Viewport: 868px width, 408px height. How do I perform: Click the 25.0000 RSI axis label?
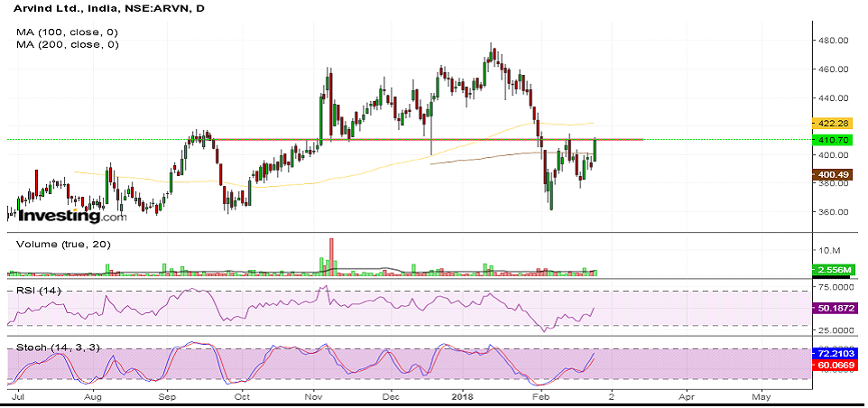tap(835, 330)
